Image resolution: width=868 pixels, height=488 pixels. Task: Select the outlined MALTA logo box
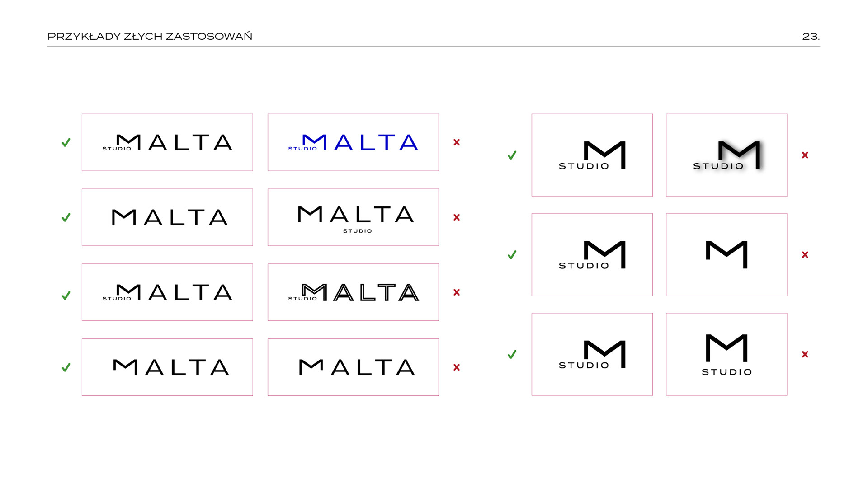(353, 292)
